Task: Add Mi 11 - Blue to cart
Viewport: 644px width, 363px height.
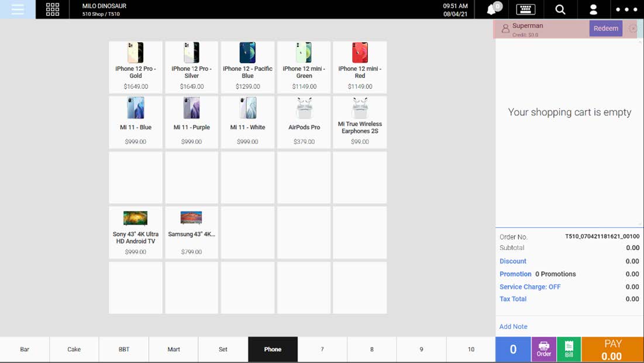Action: [136, 122]
